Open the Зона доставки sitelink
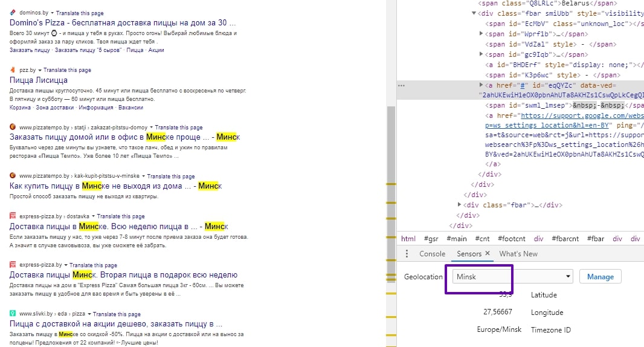 click(x=54, y=108)
